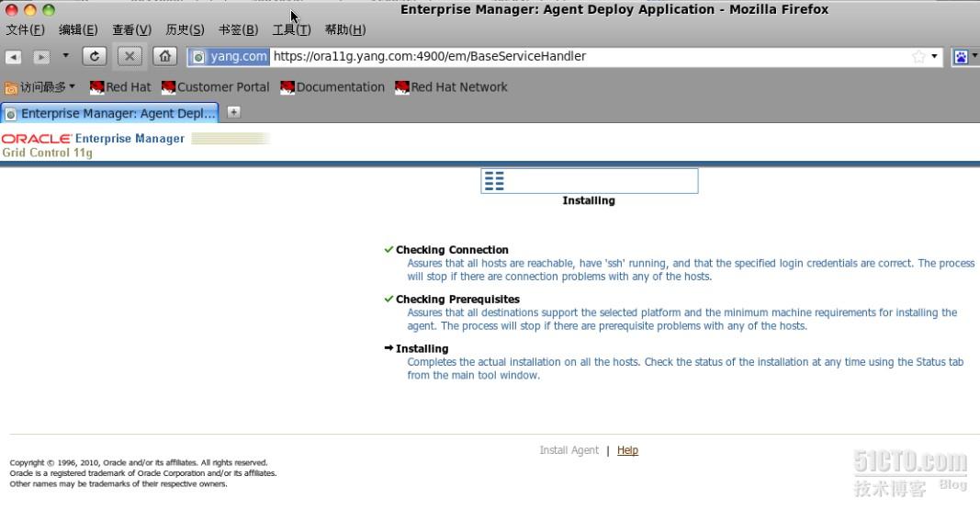The height and width of the screenshot is (510, 980).
Task: Open the 查看(V) menu
Action: (x=132, y=30)
